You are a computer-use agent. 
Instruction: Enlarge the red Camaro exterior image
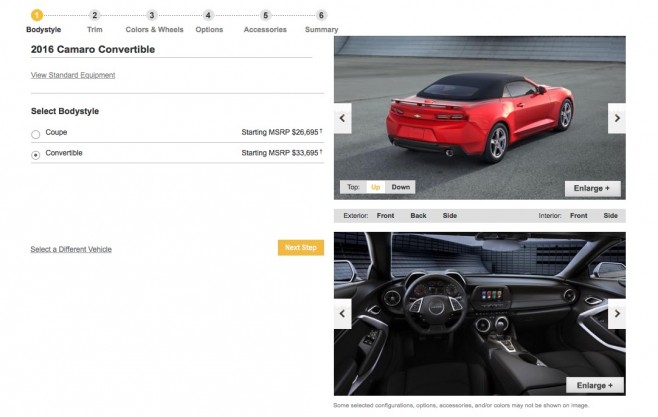click(x=592, y=188)
